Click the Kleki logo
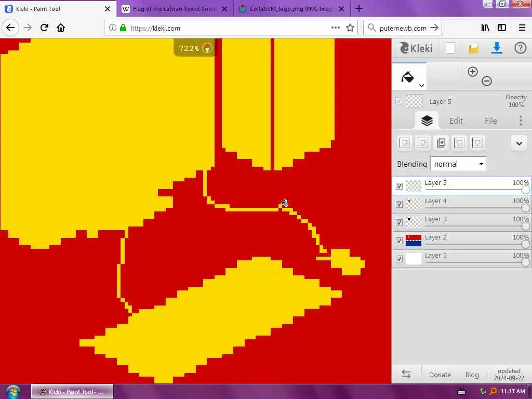This screenshot has width=532, height=399. 416,48
